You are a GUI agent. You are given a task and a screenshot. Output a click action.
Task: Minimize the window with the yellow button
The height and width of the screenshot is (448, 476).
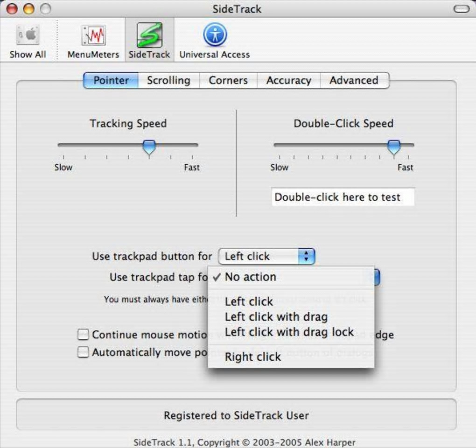coord(29,8)
